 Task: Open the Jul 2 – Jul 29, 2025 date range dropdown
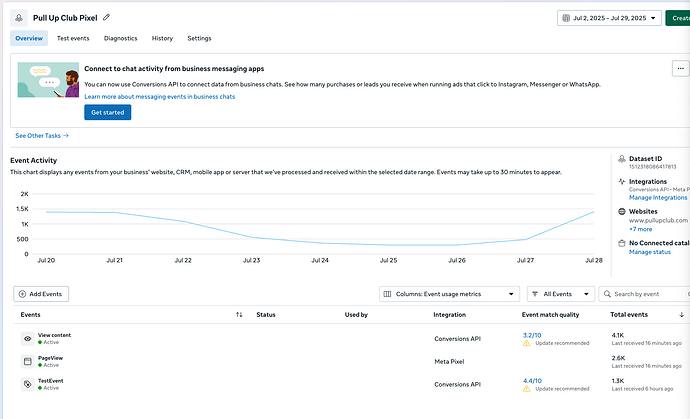(609, 18)
